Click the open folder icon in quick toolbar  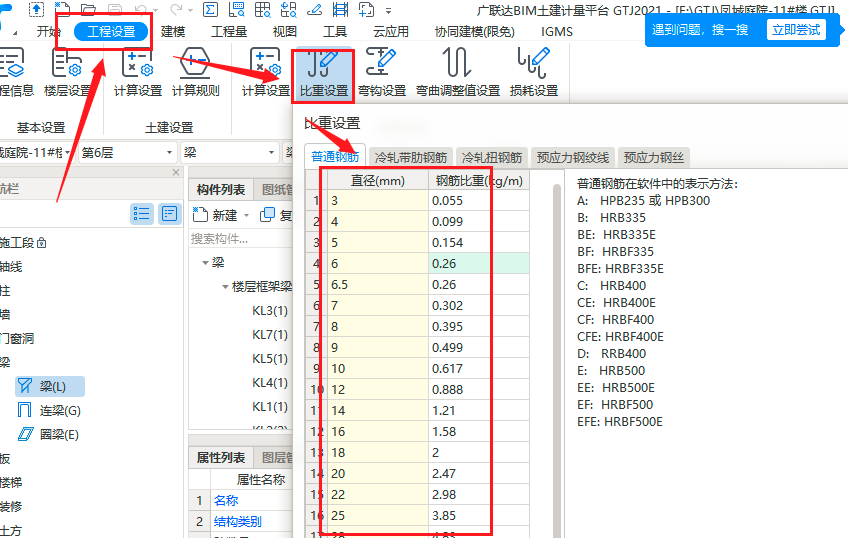coord(88,9)
